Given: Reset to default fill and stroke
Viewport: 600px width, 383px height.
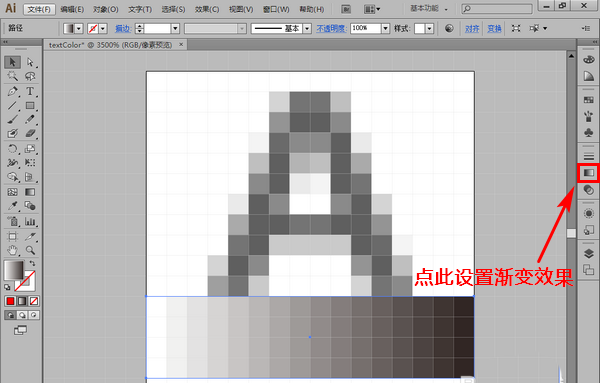Looking at the screenshot, I should (7, 287).
